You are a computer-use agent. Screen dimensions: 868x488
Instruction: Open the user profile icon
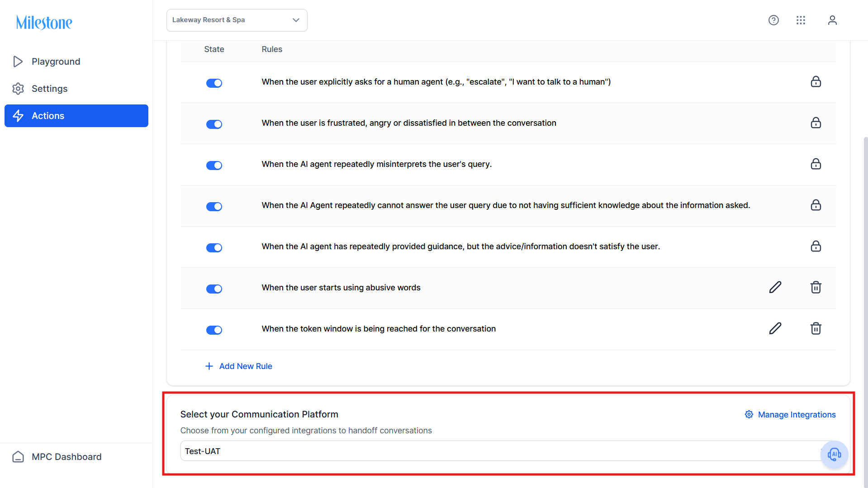832,20
